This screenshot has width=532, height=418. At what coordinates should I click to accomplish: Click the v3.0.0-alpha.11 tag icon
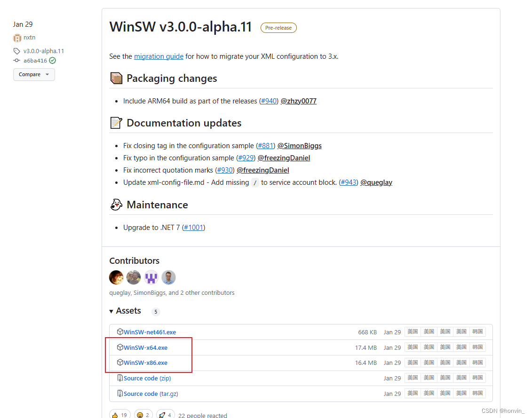[16, 51]
